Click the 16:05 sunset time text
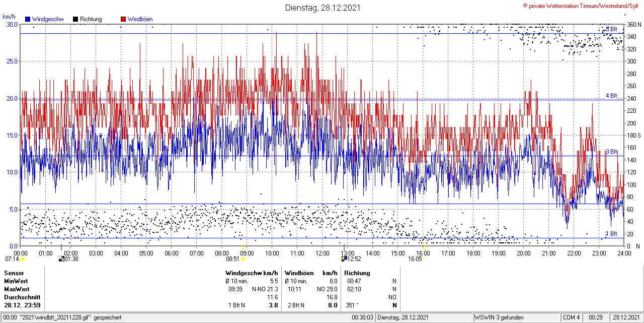 pos(415,259)
